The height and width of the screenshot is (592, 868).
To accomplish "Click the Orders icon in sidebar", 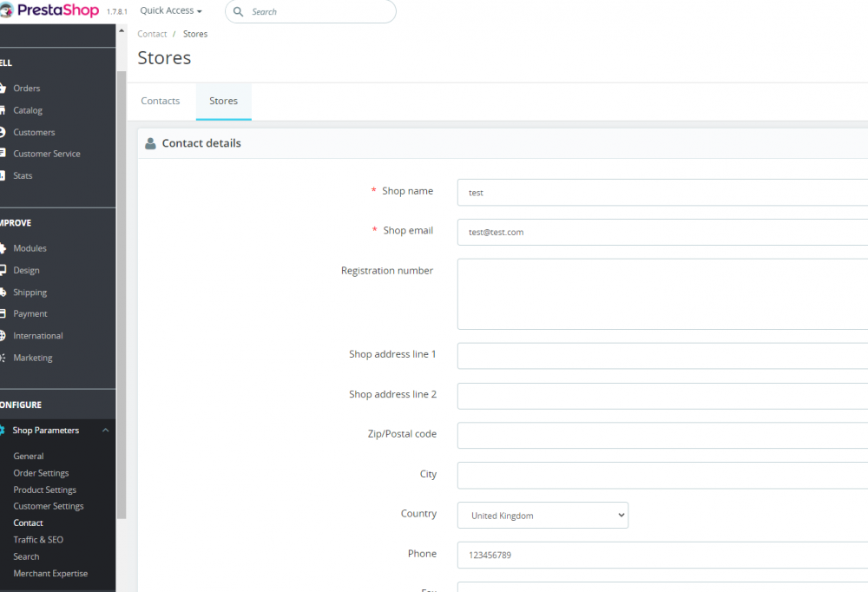I will (3, 89).
